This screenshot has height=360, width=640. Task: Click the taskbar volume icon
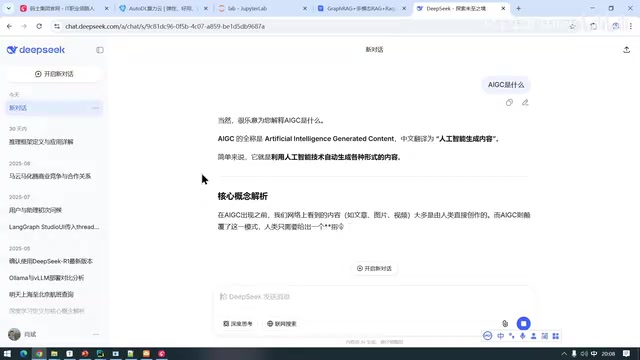(x=584, y=354)
